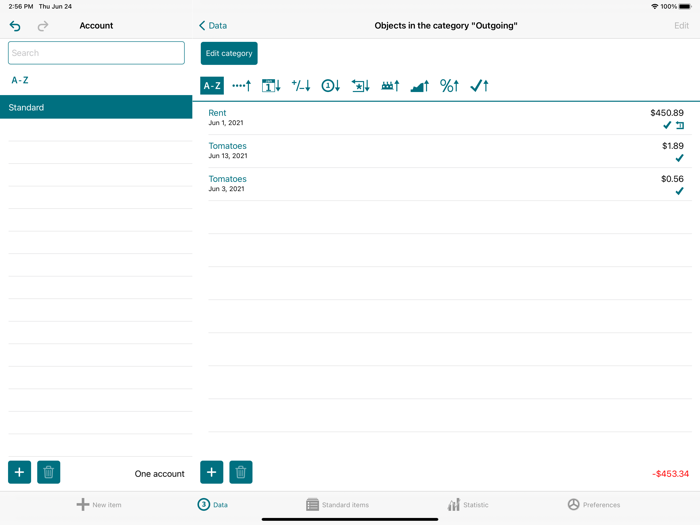Screen dimensions: 700x525
Task: Switch to the Data tab
Action: point(212,504)
